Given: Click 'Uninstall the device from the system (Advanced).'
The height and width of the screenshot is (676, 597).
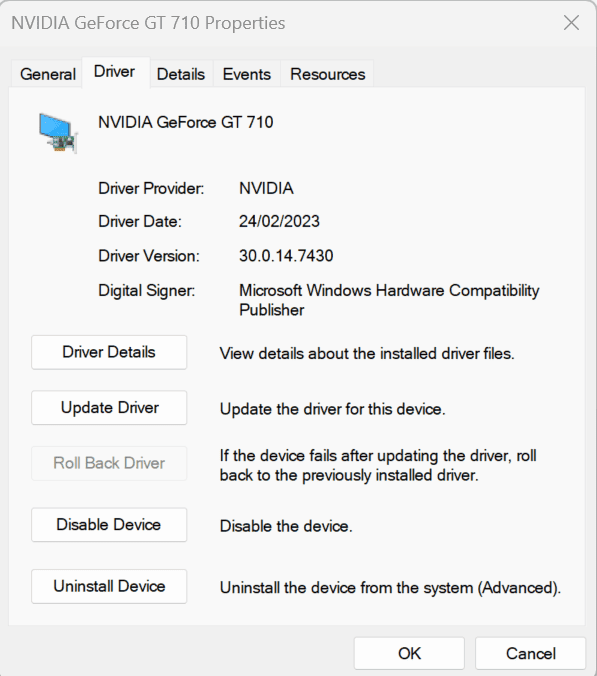Looking at the screenshot, I should click(x=391, y=588).
